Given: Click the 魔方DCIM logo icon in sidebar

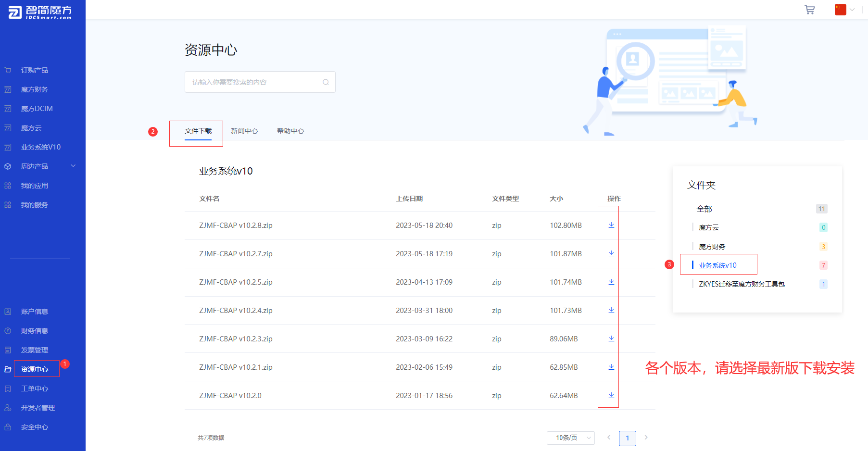Looking at the screenshot, I should (x=8, y=109).
